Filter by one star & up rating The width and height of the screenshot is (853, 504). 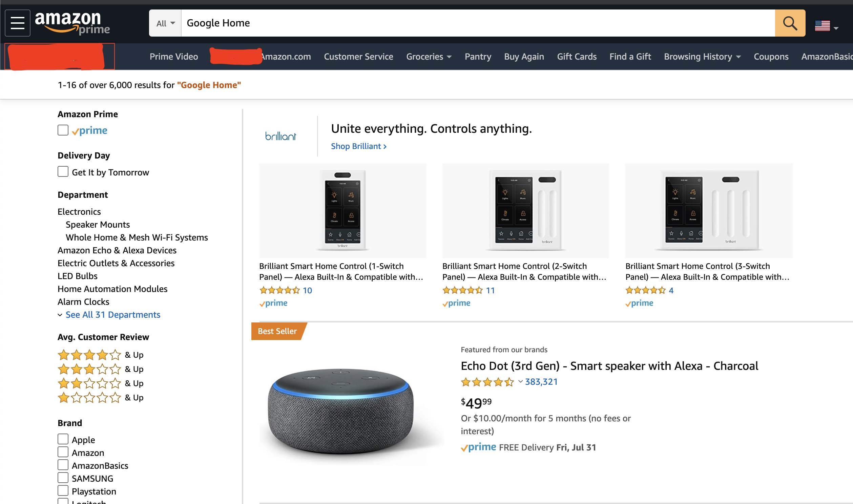pyautogui.click(x=101, y=398)
